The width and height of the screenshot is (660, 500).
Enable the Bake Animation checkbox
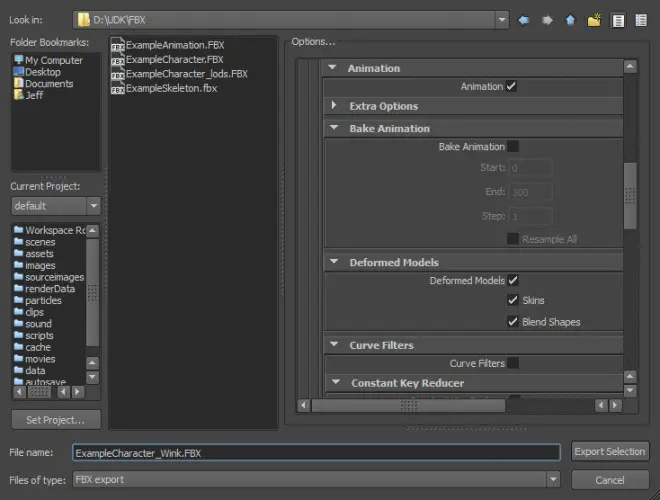513,146
